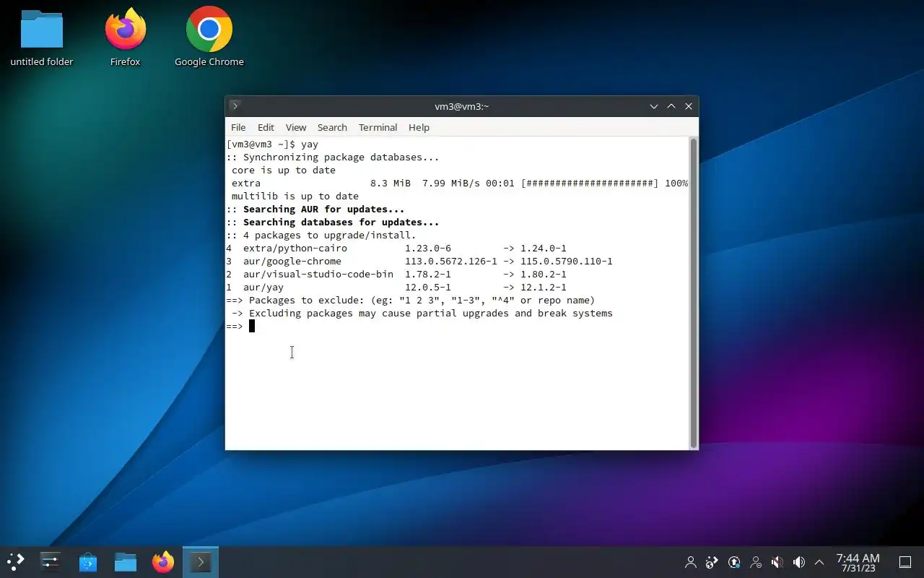
Task: Click 'Searching AUR for updates...' text
Action: [323, 210]
